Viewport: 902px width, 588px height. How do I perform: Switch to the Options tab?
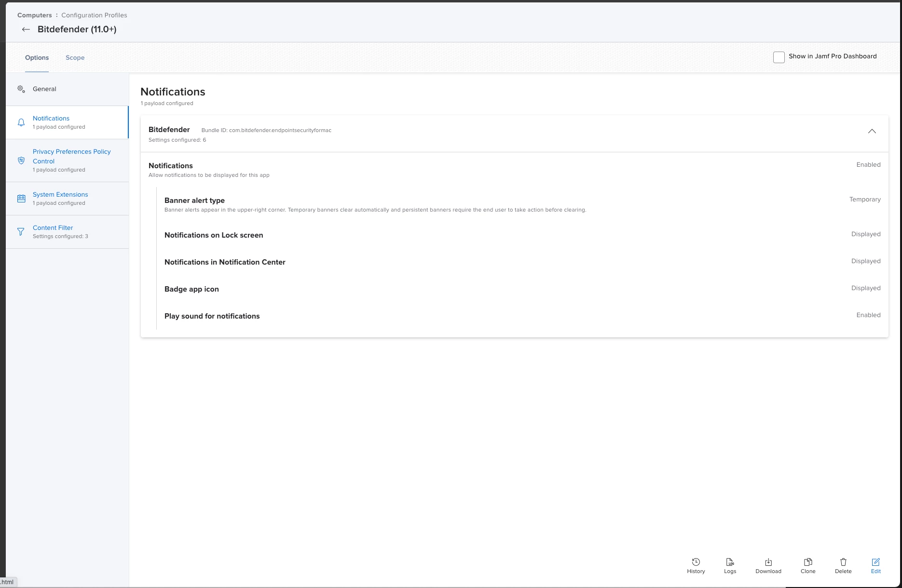37,57
